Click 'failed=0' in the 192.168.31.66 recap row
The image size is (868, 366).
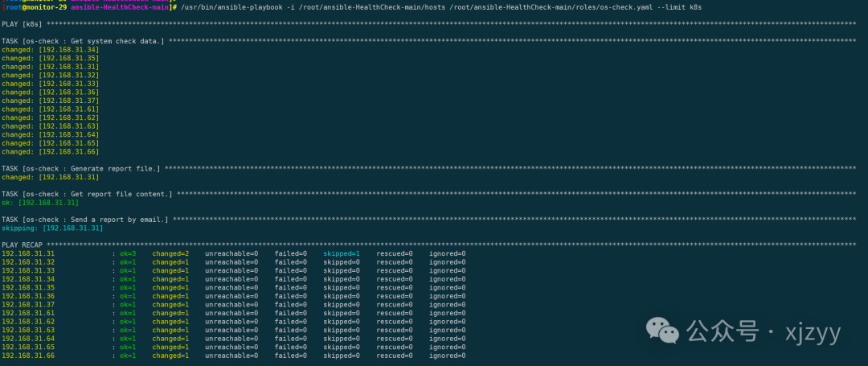(x=291, y=356)
